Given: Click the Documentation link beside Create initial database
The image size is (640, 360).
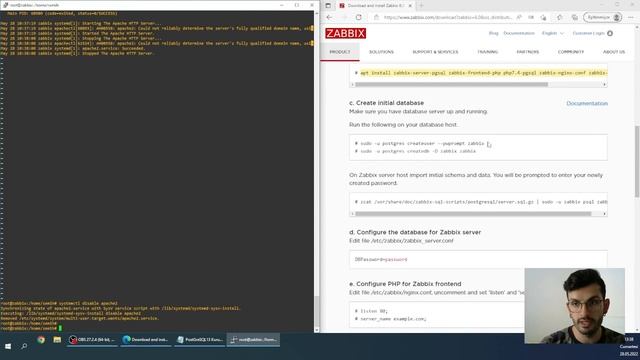Looking at the screenshot, I should (x=587, y=103).
